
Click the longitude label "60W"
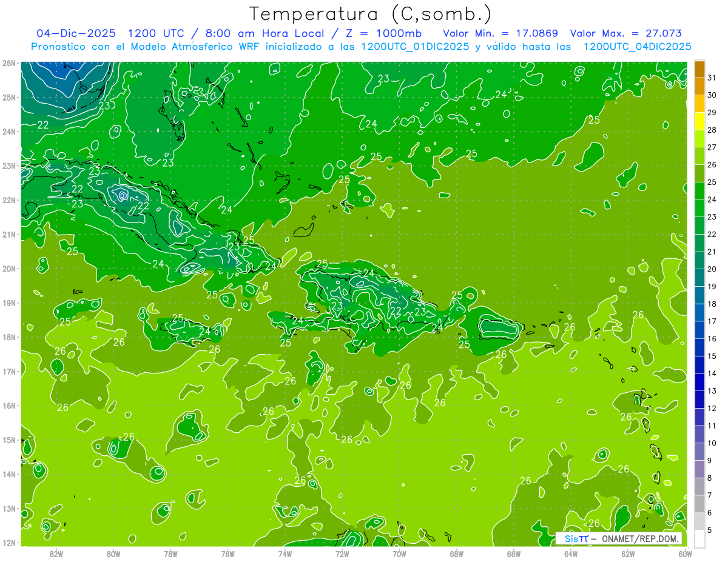(x=685, y=554)
